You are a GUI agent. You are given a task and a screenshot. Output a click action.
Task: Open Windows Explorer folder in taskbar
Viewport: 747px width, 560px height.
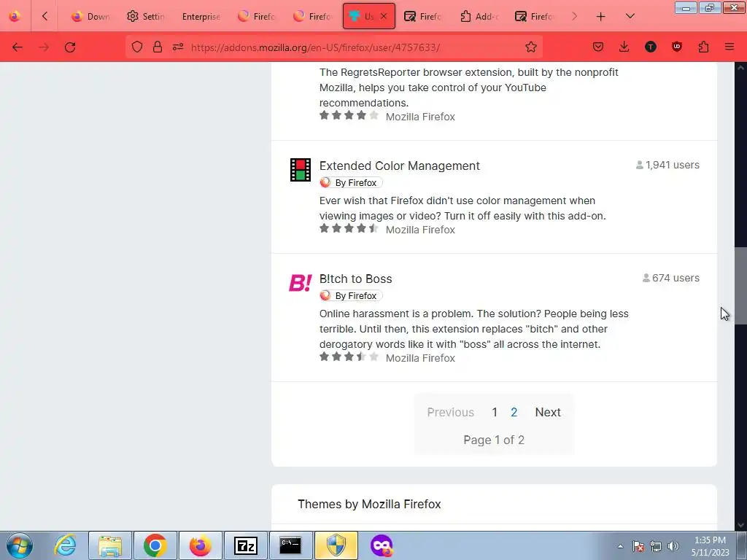point(110,545)
